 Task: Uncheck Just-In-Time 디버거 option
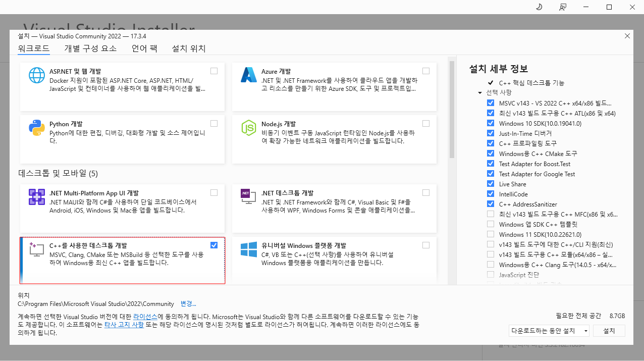pyautogui.click(x=491, y=133)
